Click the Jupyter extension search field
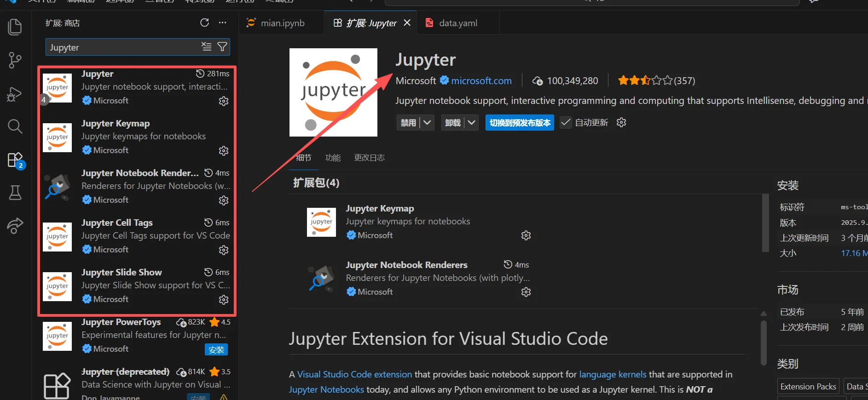 pyautogui.click(x=122, y=47)
